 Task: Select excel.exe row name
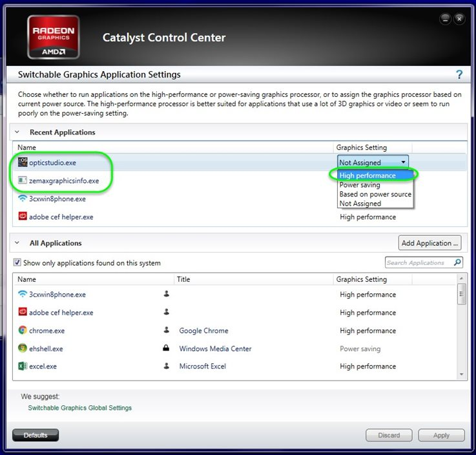coord(43,366)
